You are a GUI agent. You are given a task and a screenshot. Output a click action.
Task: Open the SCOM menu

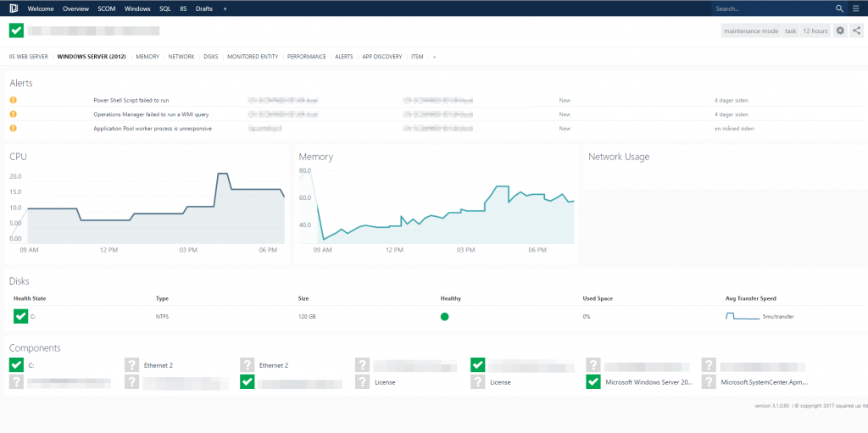(106, 8)
